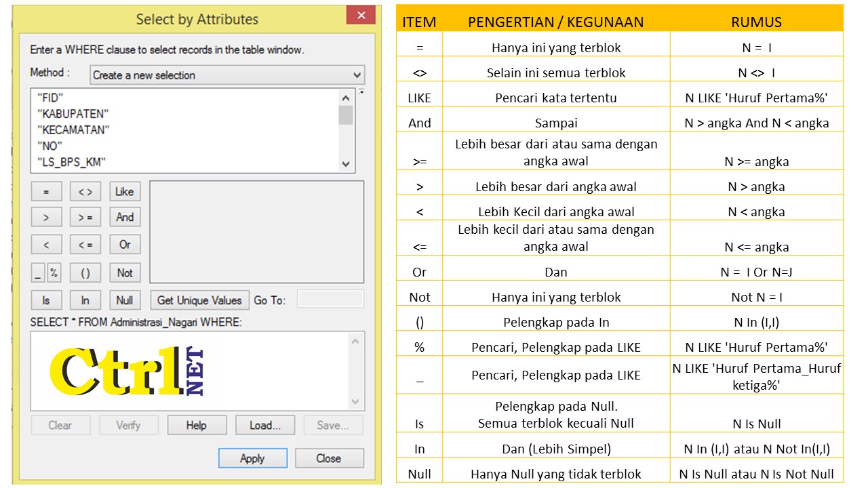
Task: Select the Like operator
Action: click(x=124, y=190)
